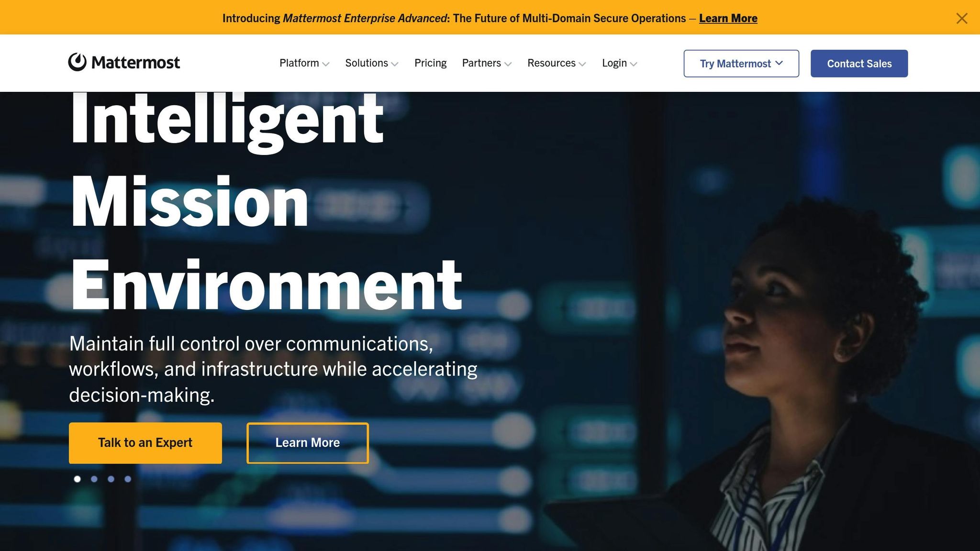The width and height of the screenshot is (980, 551).
Task: Click the Login chevron arrow
Action: 634,64
